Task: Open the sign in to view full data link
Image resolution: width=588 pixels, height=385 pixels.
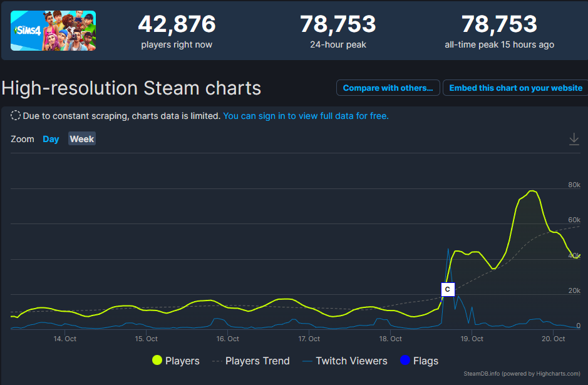Action: pos(306,116)
